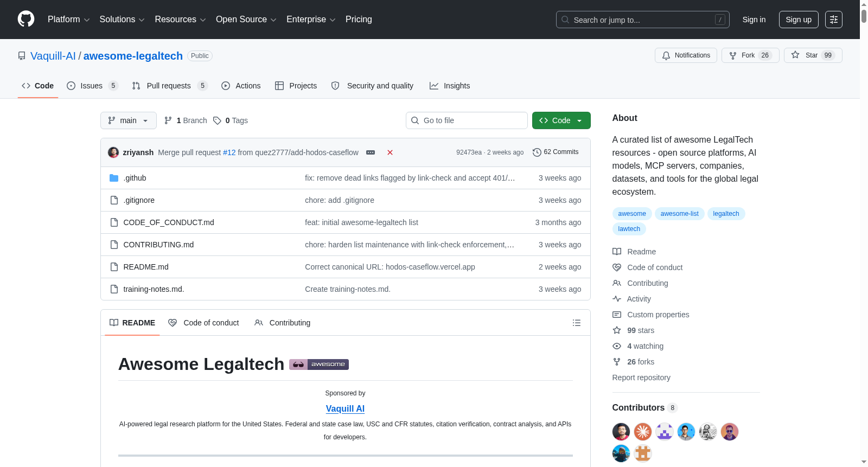This screenshot has height=467, width=868.
Task: Expand the Enterprise menu
Action: pyautogui.click(x=311, y=20)
